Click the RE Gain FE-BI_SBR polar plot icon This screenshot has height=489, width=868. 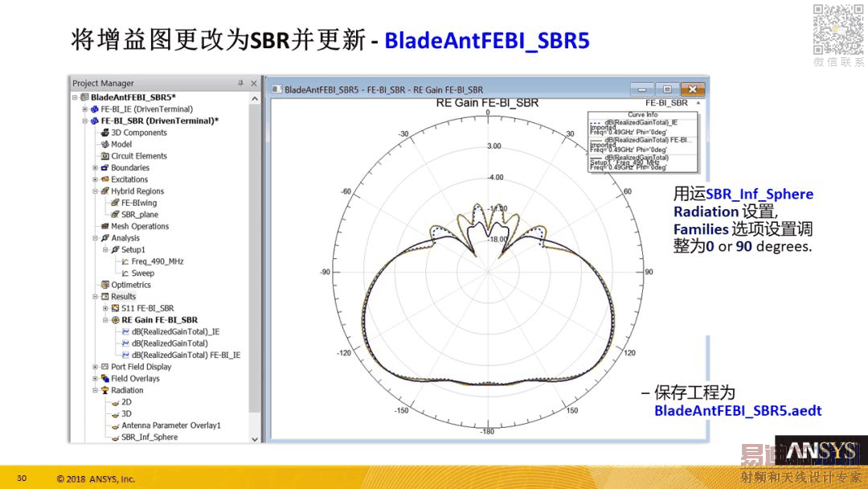(x=115, y=320)
